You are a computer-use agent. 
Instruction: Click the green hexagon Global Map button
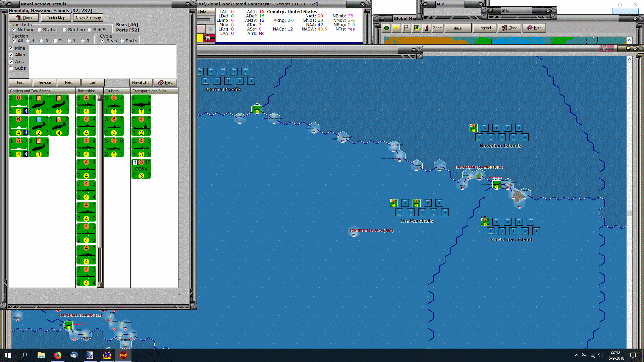(x=386, y=28)
